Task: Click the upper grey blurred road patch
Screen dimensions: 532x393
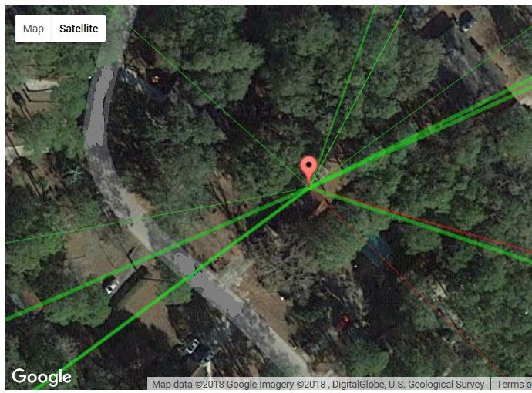Action: coord(99,107)
